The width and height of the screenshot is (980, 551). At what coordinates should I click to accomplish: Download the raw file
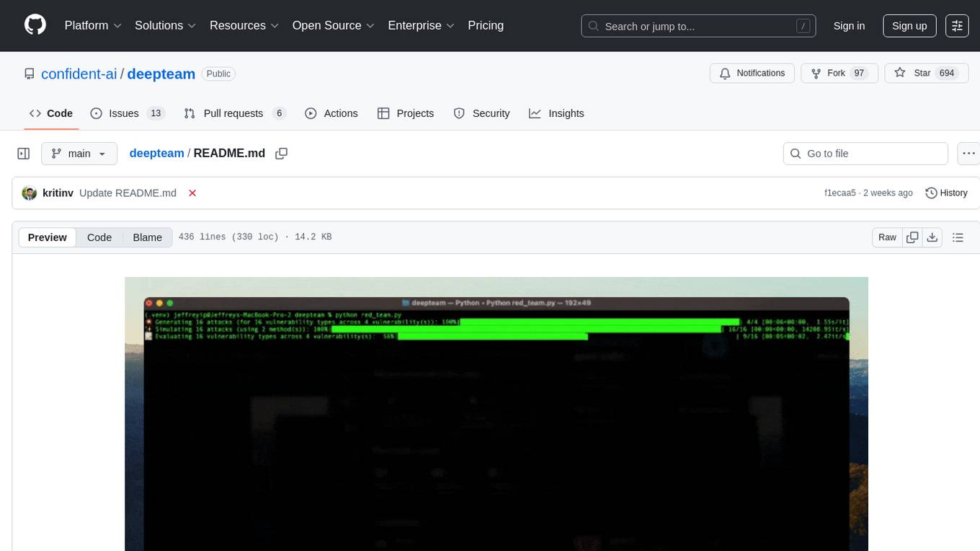click(x=932, y=237)
